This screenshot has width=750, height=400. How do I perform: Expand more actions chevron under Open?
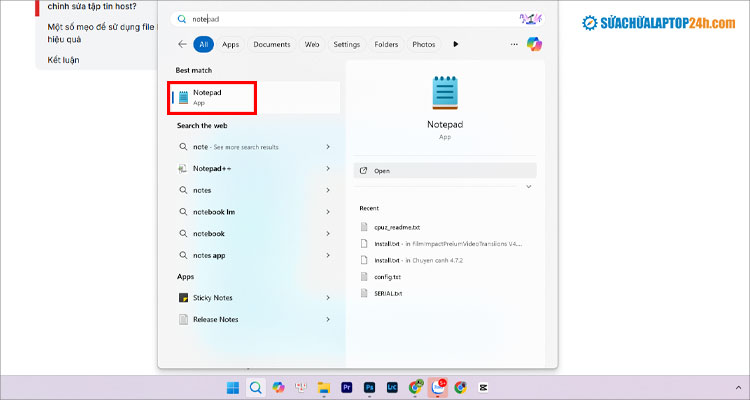tap(529, 187)
